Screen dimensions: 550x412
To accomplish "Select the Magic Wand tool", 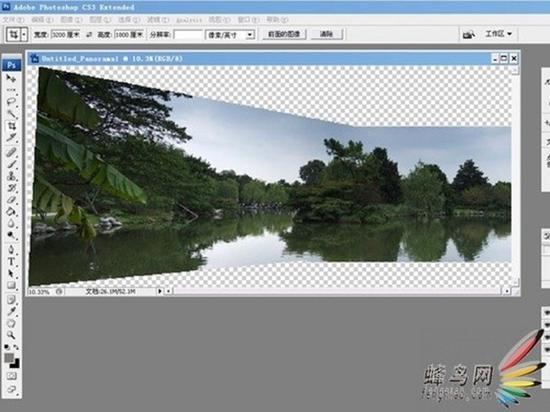I will pyautogui.click(x=11, y=114).
